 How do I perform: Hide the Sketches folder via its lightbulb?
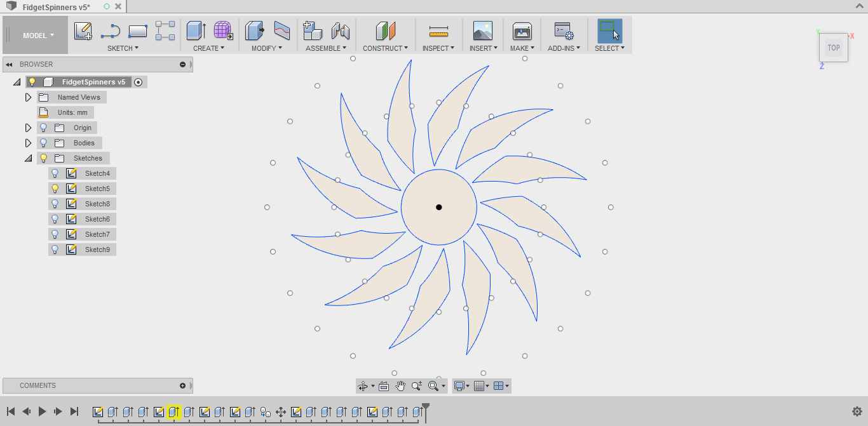pyautogui.click(x=42, y=157)
